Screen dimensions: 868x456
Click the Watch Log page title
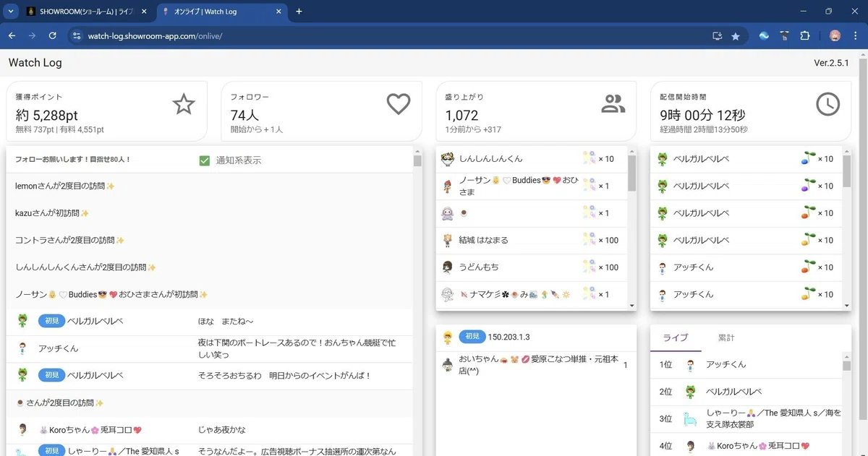pyautogui.click(x=35, y=63)
